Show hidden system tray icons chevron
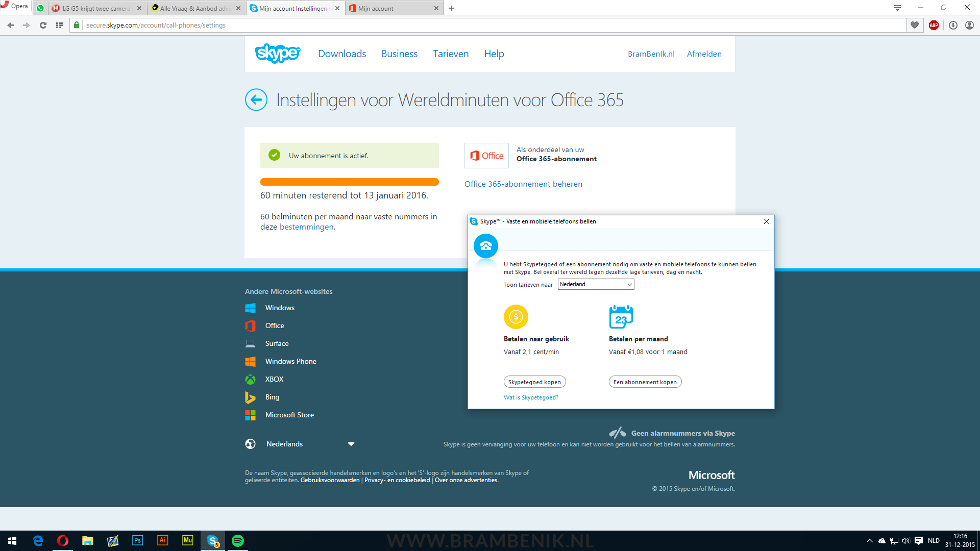The image size is (980, 551). click(869, 541)
